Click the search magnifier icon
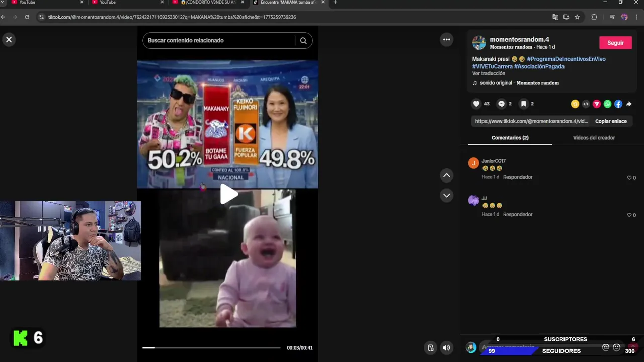The image size is (644, 362). click(303, 41)
